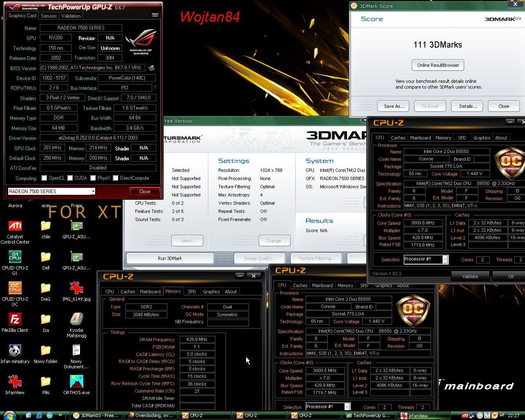Screen dimensions: 525x420
Task: Click ATI tray icon in system tray
Action: click(465, 415)
